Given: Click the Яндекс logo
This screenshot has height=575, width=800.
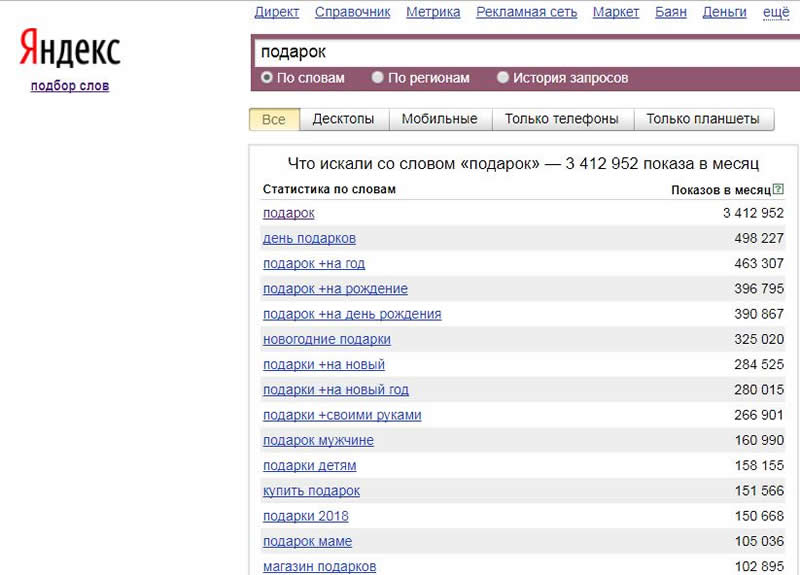Looking at the screenshot, I should [70, 49].
